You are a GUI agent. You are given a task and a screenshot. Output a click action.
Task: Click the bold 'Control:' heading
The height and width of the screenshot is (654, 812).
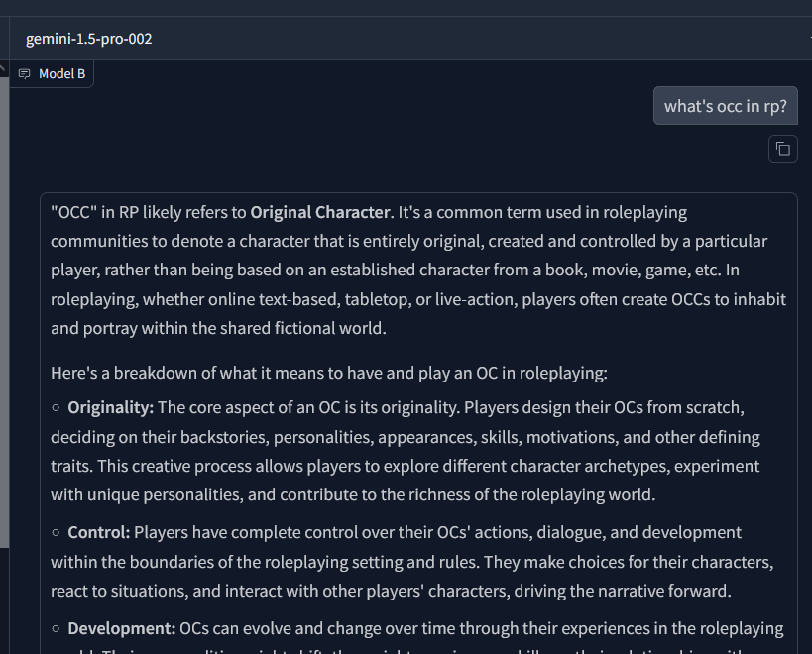(x=99, y=532)
